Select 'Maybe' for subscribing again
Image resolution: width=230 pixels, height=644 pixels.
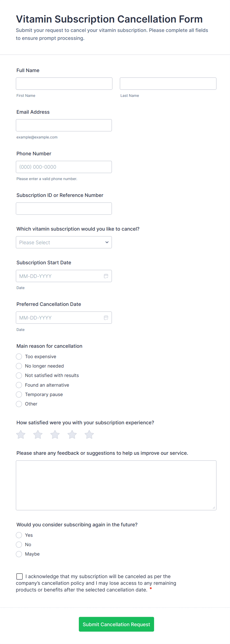click(x=19, y=554)
